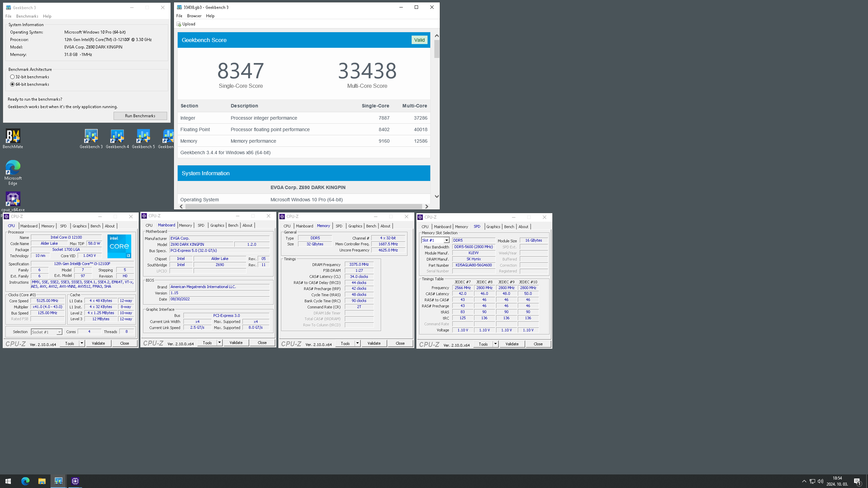Open volume tray icon

820,481
